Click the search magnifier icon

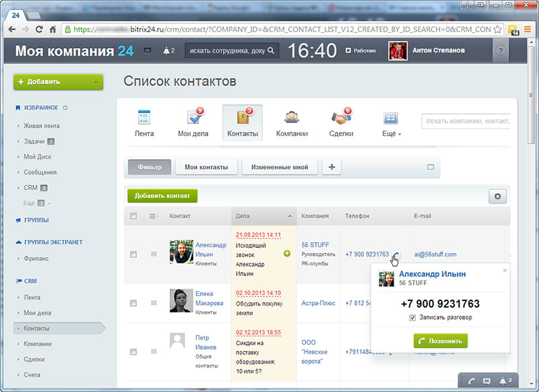(271, 51)
